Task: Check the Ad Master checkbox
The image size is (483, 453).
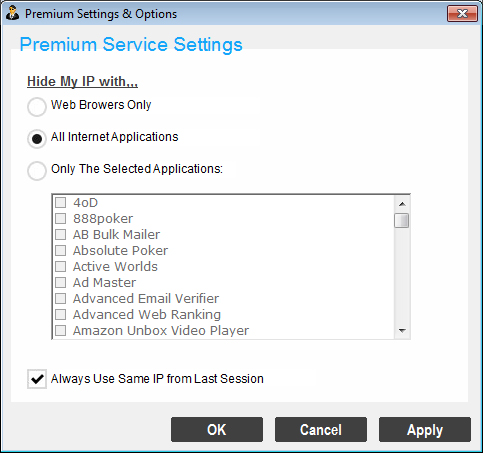Action: [60, 282]
